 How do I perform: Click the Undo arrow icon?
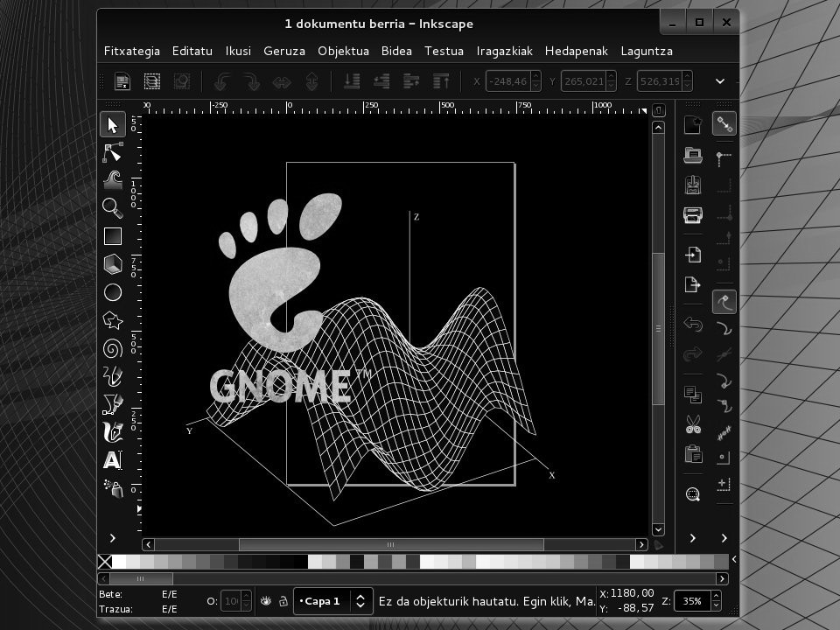point(693,324)
